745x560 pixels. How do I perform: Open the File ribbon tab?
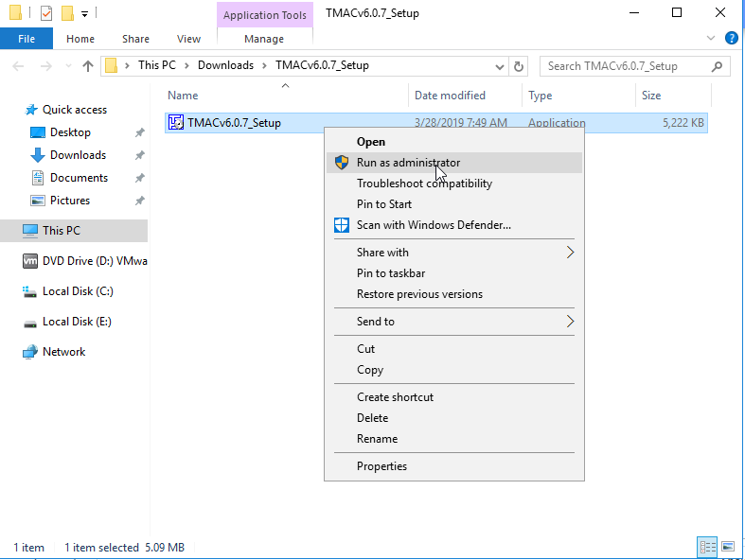[27, 39]
